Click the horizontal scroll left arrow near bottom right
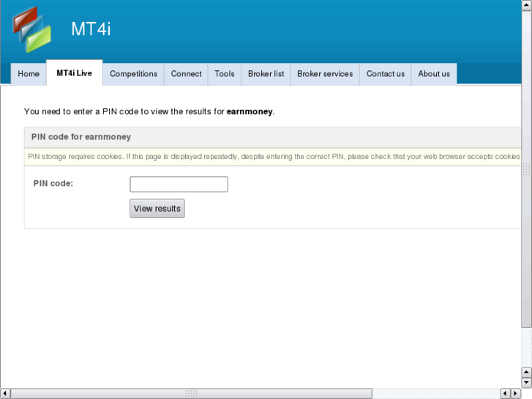Image resolution: width=532 pixels, height=399 pixels. [x=505, y=393]
